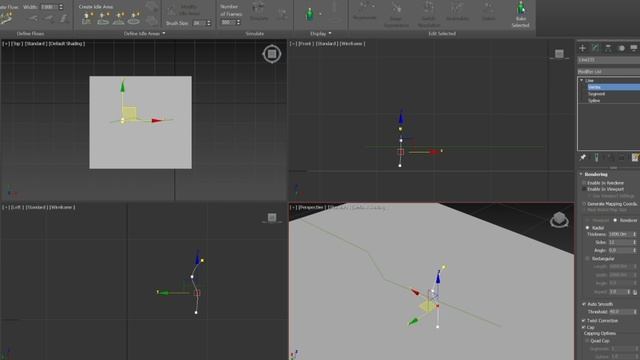Click the object name field Line
Screen dimensions: 640x360
click(609, 60)
